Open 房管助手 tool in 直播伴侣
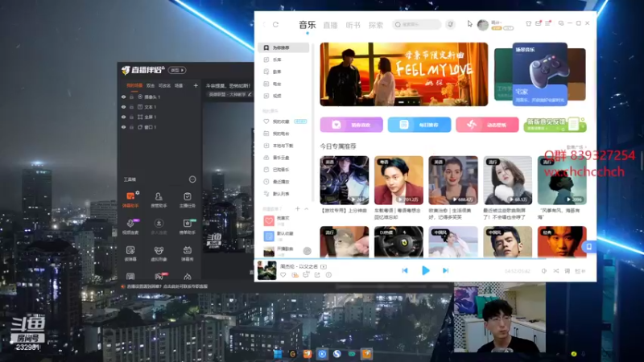This screenshot has height=362, width=644. coord(159,200)
